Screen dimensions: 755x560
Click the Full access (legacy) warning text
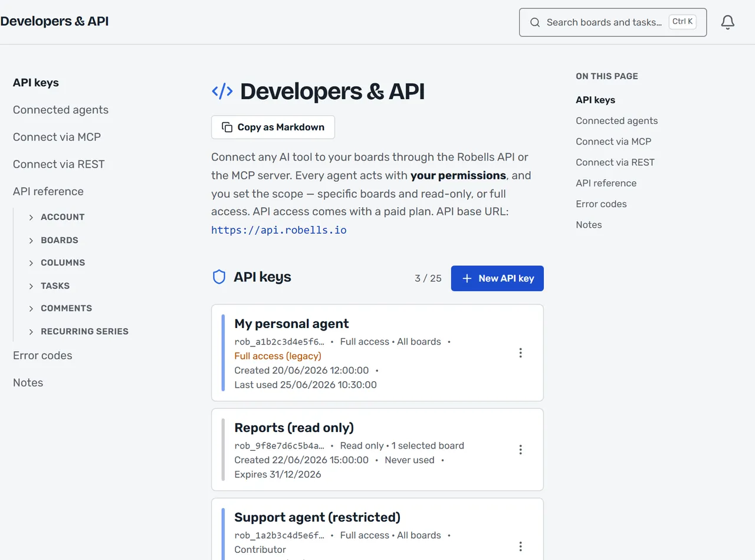point(278,356)
